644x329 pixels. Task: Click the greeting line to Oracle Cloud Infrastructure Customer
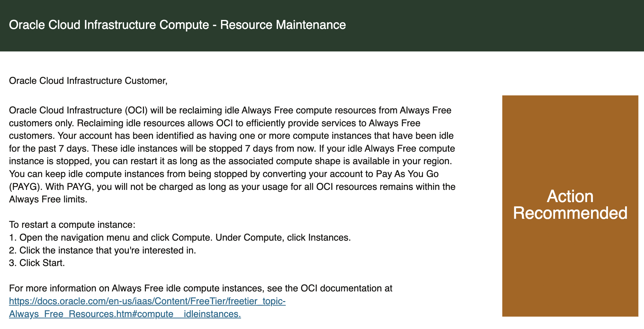(88, 81)
